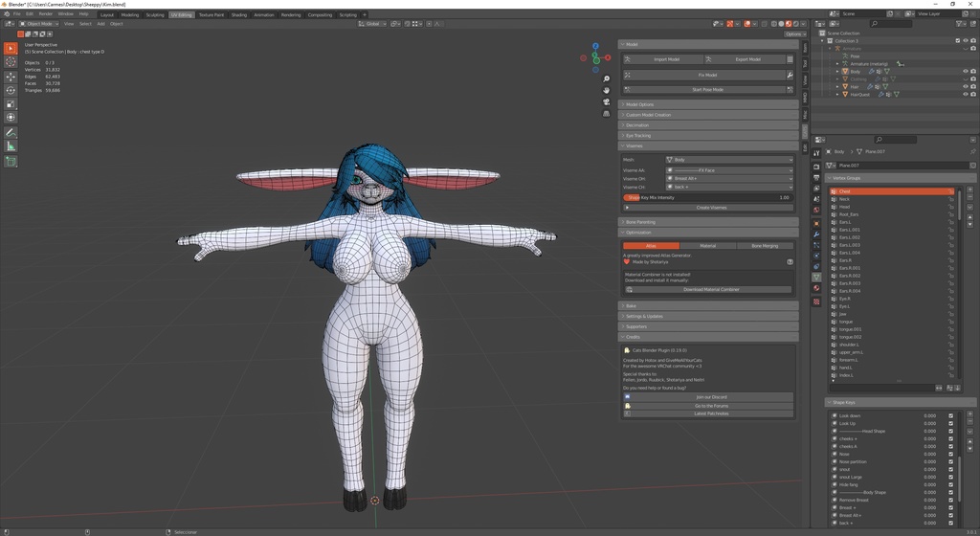Expand the Eye Tracking panel
This screenshot has width=980, height=536.
pos(708,136)
